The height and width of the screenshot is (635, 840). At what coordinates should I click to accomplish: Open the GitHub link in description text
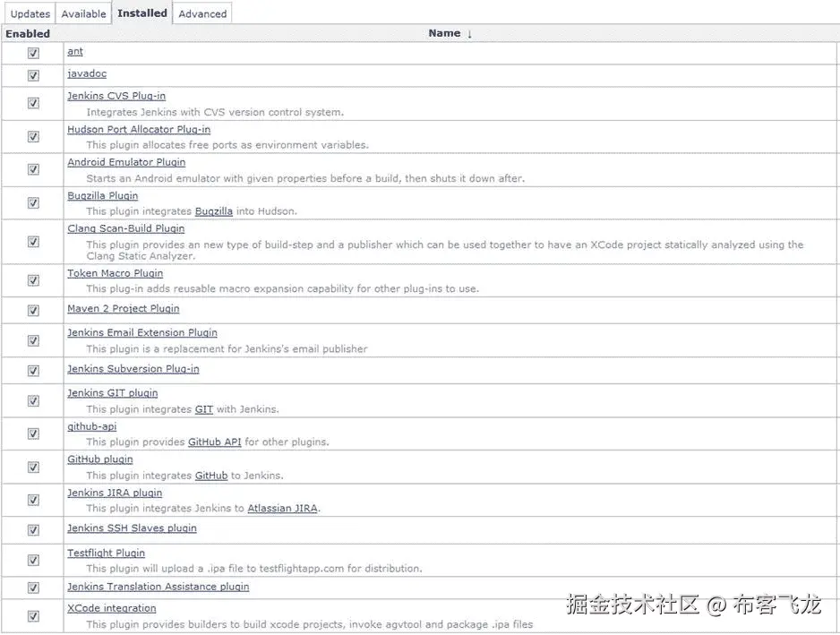(x=211, y=476)
